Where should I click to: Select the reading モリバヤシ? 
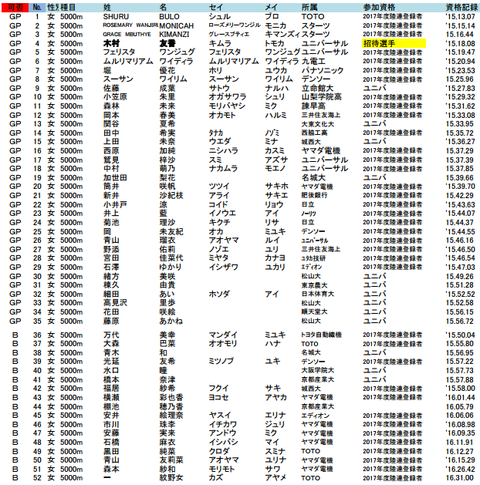[x=227, y=106]
